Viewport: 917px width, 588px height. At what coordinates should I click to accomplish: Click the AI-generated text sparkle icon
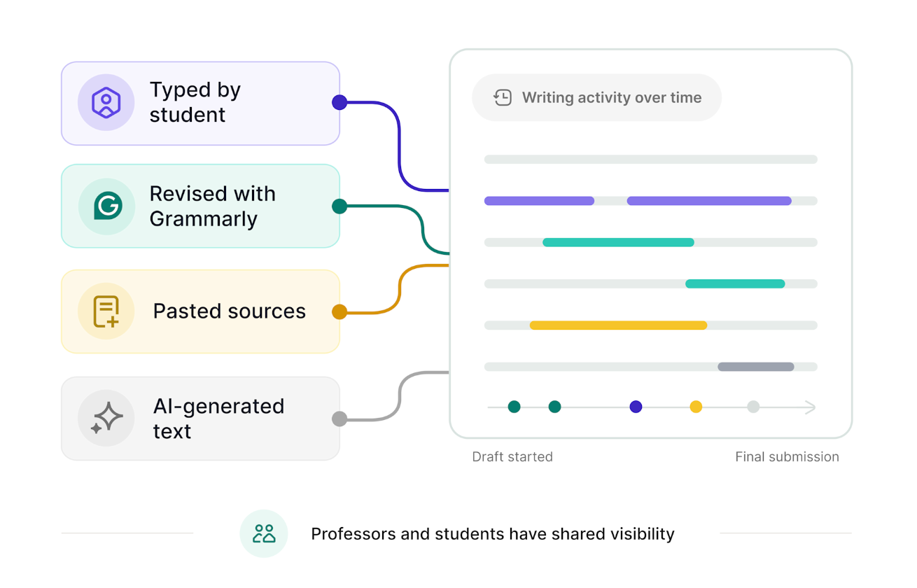(x=106, y=419)
